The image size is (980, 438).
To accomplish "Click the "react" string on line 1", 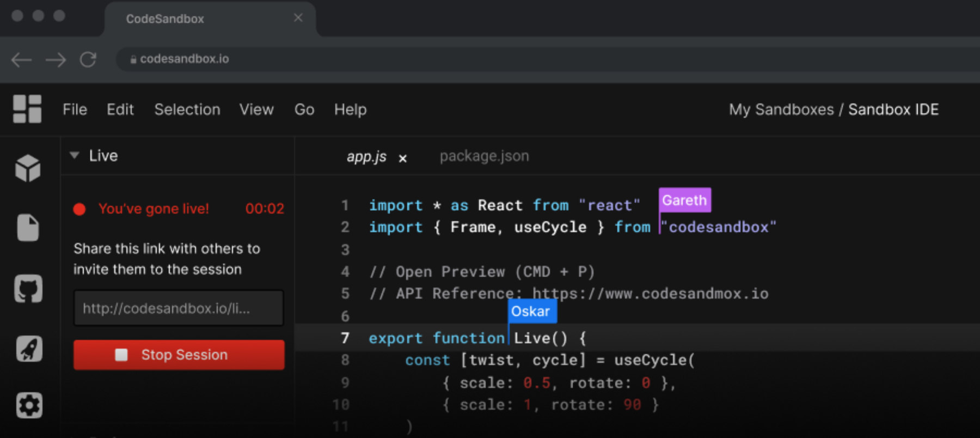I will 610,205.
